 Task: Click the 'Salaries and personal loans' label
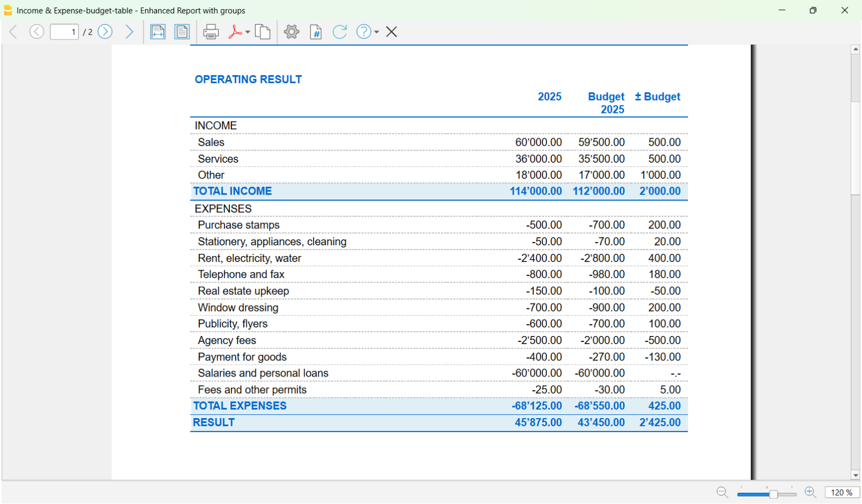click(x=263, y=373)
